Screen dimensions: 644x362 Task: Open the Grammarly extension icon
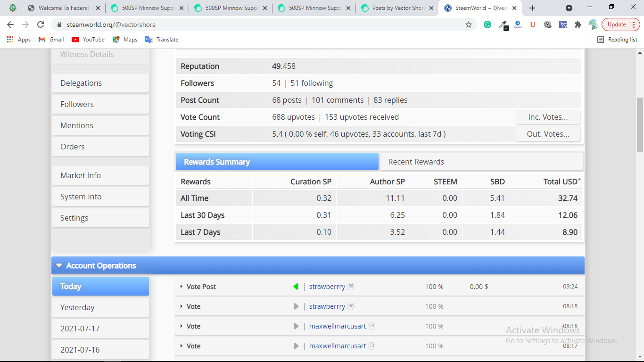tap(487, 25)
